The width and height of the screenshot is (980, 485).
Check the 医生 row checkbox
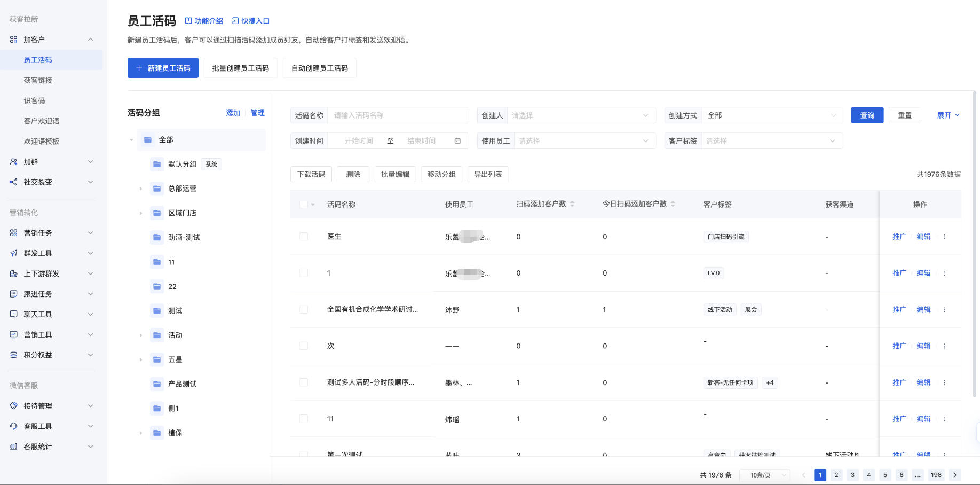pos(304,237)
